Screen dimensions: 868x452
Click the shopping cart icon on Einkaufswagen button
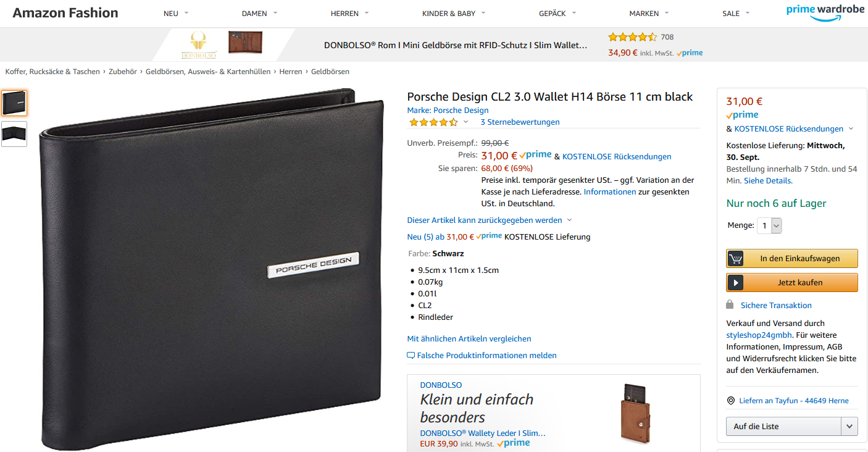[x=735, y=259]
